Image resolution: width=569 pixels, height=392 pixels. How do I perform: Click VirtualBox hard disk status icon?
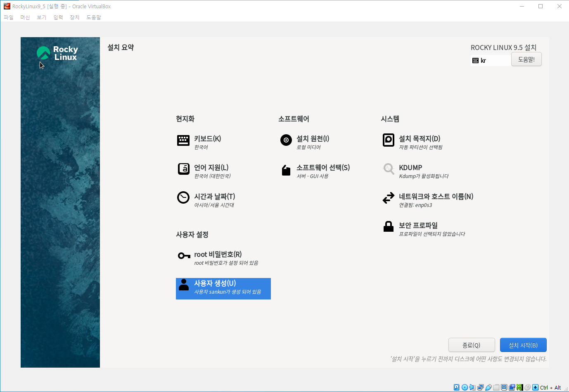pyautogui.click(x=456, y=387)
